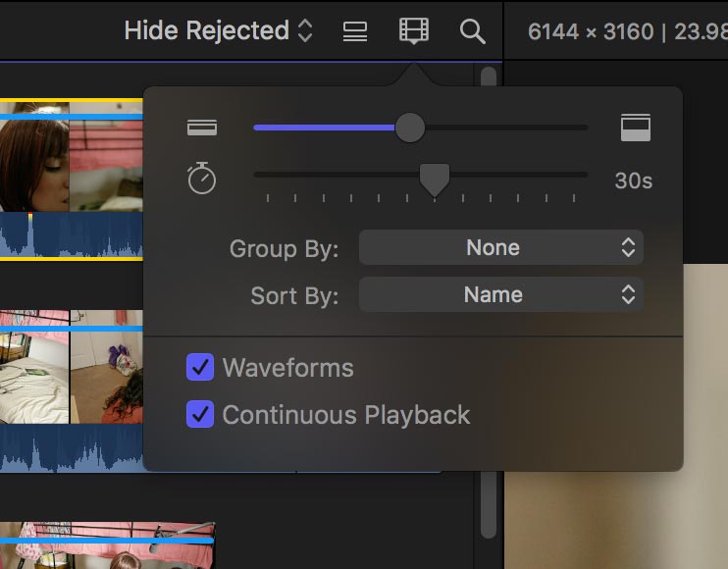Toggle list view icon in browser toolbar
The image size is (728, 569).
[355, 31]
